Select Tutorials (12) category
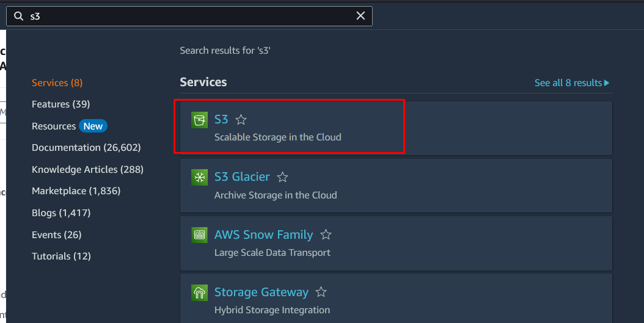644x323 pixels. (61, 256)
